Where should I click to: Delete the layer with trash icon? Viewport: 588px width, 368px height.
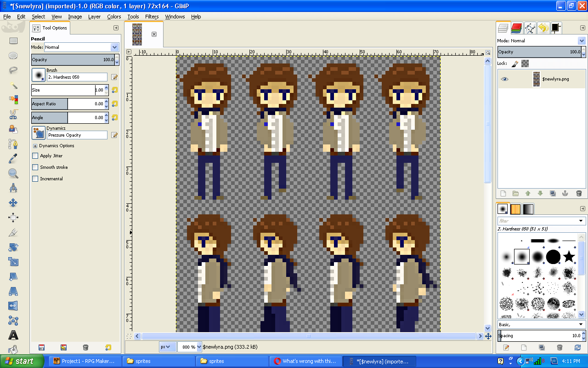click(578, 194)
